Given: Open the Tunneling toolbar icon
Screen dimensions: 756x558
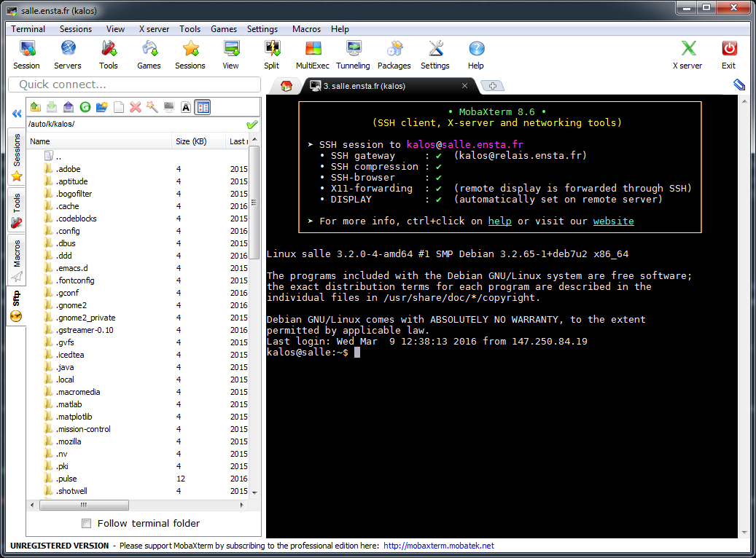Looking at the screenshot, I should pos(353,55).
